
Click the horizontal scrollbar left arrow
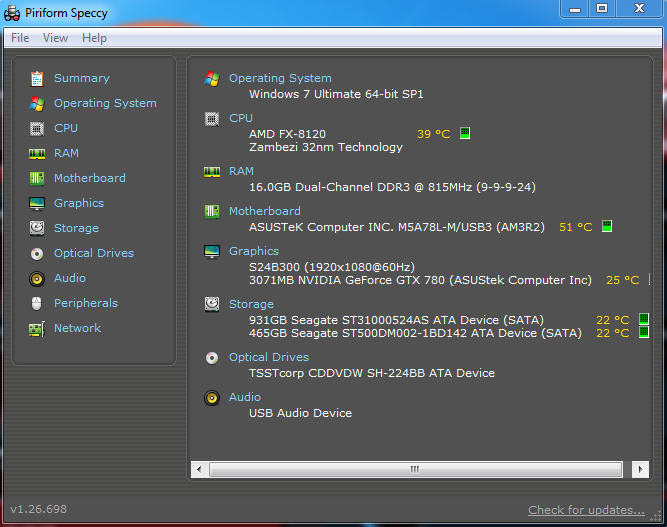(x=199, y=470)
